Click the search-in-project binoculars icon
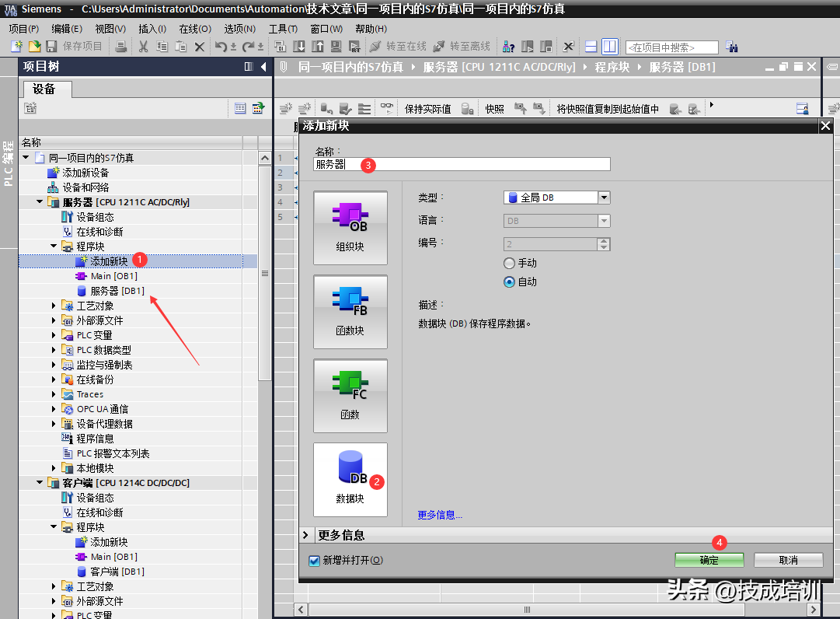Image resolution: width=840 pixels, height=619 pixels. [x=732, y=47]
